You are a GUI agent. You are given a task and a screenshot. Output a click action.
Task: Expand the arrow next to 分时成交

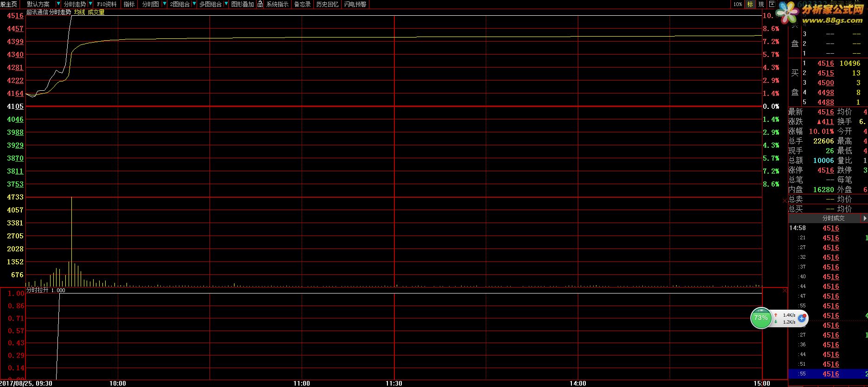tap(865, 218)
